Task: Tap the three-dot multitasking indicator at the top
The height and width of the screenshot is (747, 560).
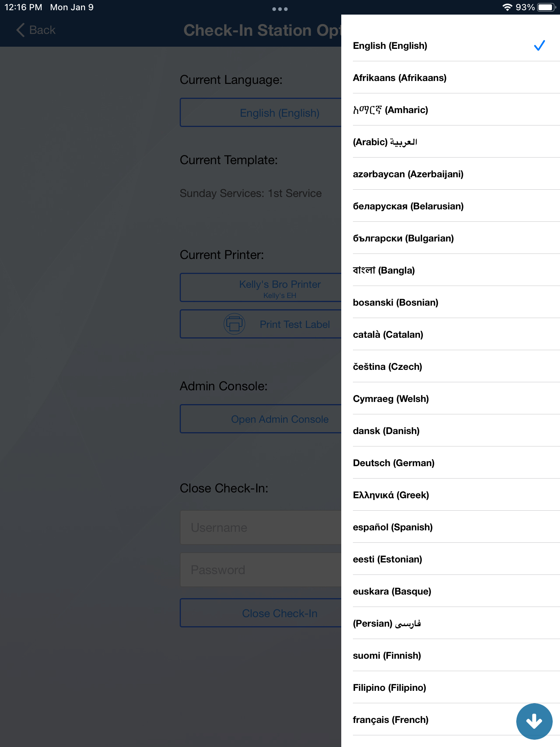Action: (280, 9)
